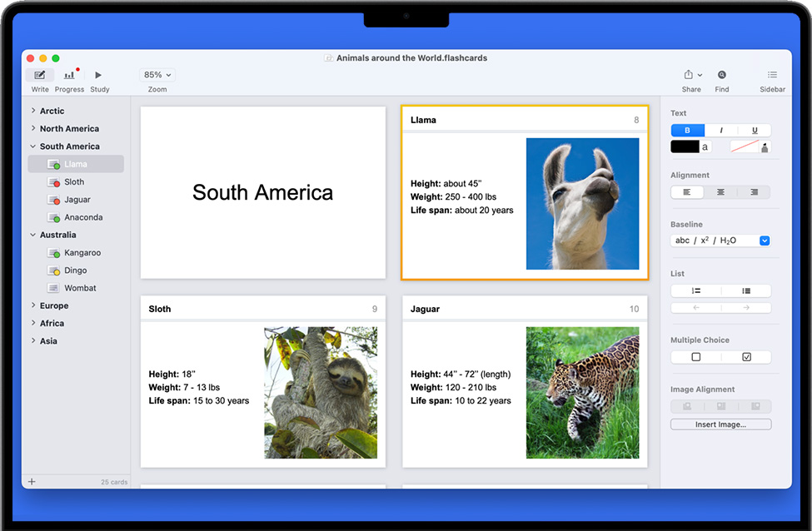
Task: Click the Insert Image... button
Action: click(721, 424)
